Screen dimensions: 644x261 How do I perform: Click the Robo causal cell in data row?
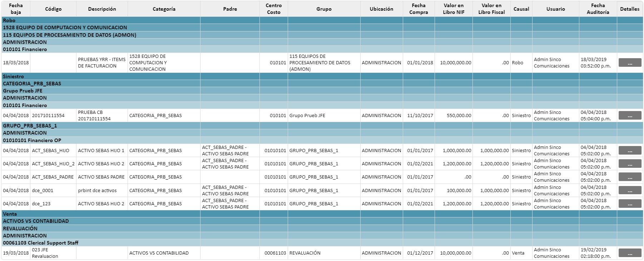point(521,62)
